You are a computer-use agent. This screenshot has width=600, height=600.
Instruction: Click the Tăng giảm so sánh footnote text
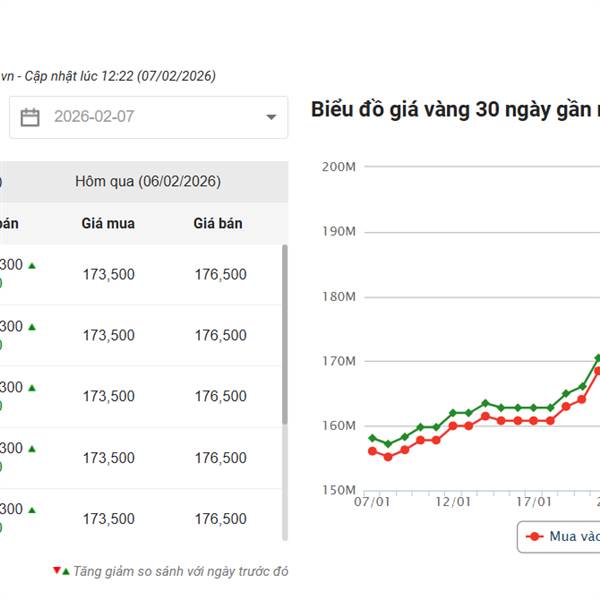(x=180, y=571)
